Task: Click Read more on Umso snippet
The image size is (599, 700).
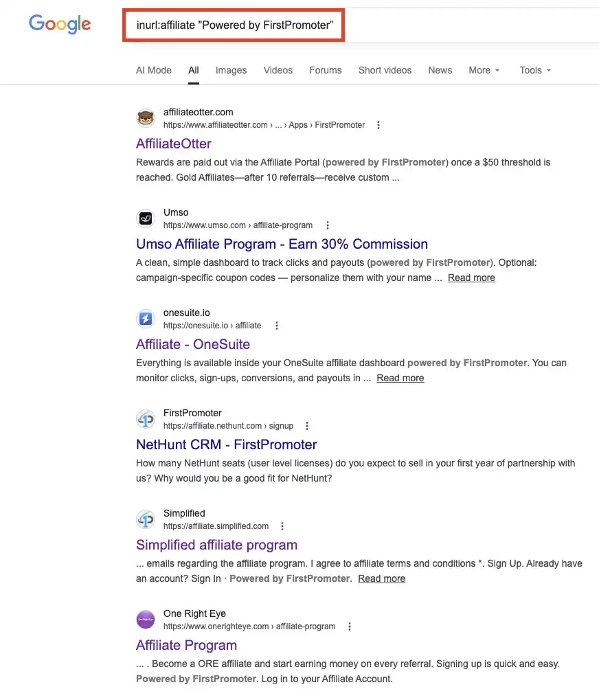Action: click(471, 278)
